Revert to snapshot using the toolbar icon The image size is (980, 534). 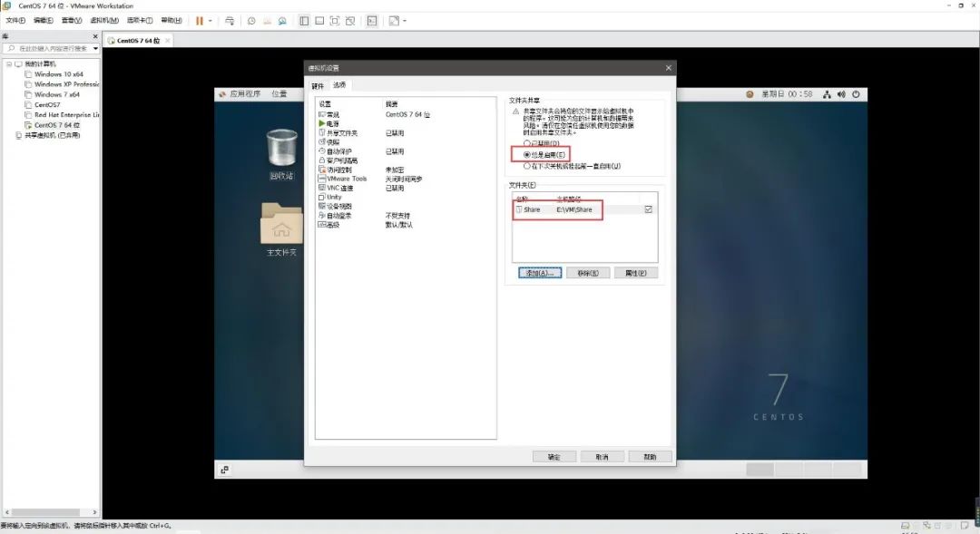point(267,21)
